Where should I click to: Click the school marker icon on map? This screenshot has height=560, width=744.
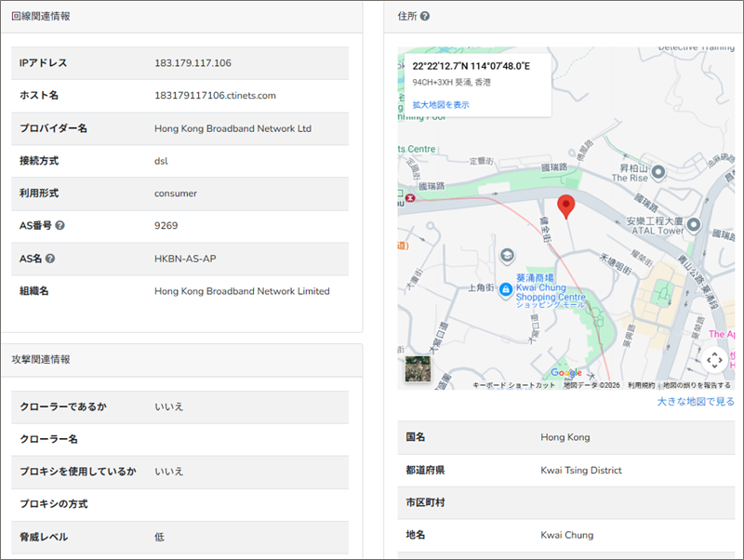508,255
